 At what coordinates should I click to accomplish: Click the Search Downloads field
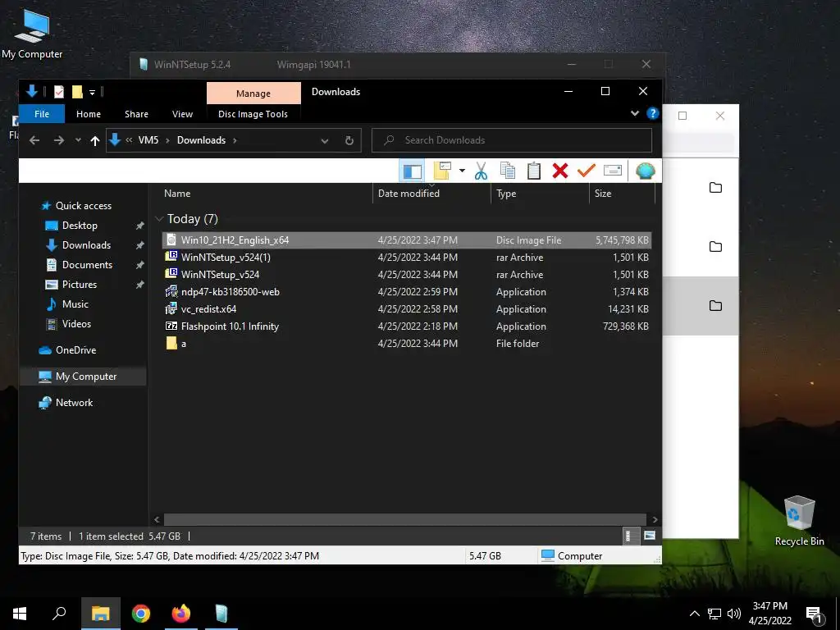(512, 140)
